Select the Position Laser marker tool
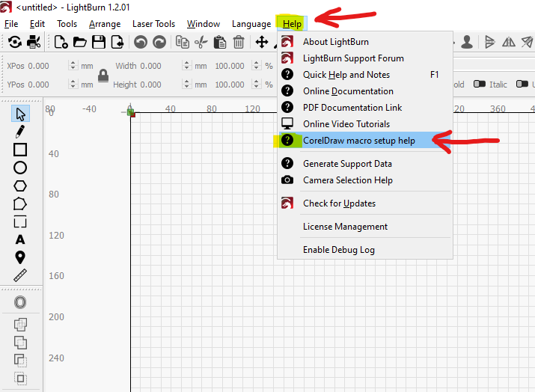535x392 pixels. [20, 257]
